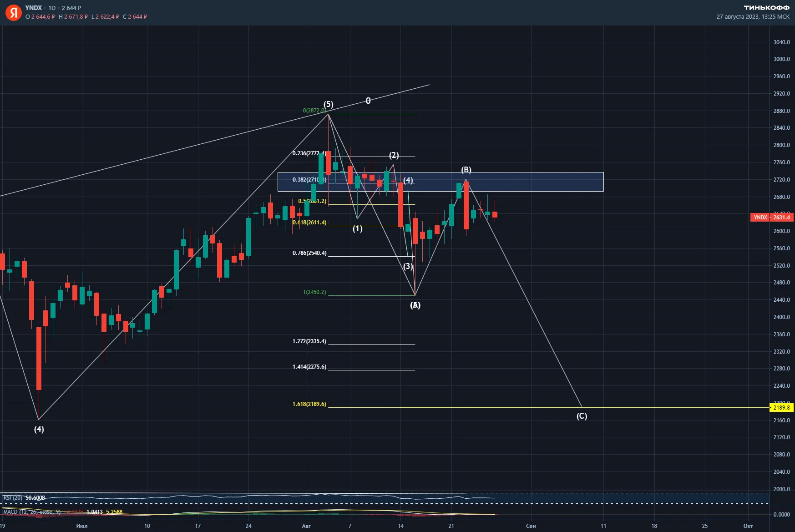
Task: Select the 0.786(2540.4) Fibonacci level label
Action: [309, 253]
